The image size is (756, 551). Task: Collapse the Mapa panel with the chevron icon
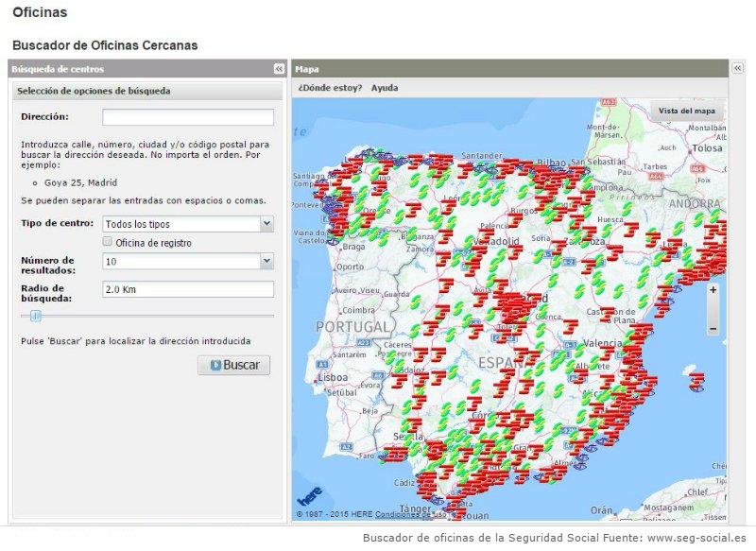pos(737,69)
